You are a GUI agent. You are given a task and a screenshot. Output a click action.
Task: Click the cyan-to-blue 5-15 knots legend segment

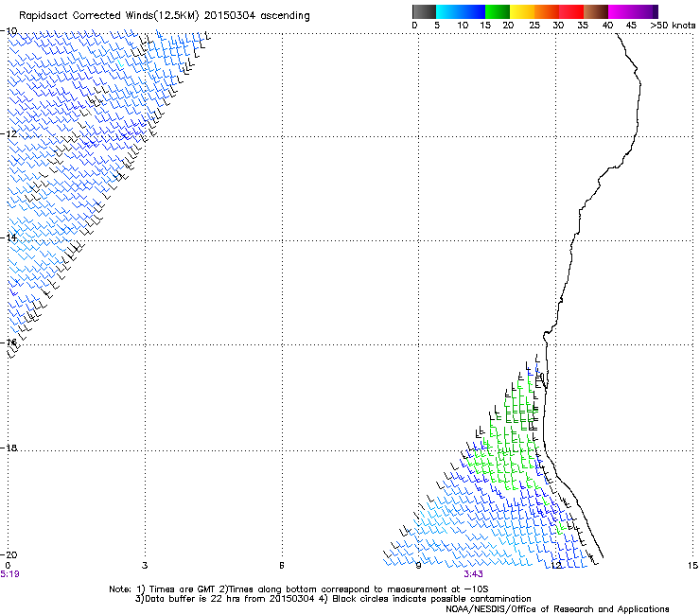click(x=461, y=11)
